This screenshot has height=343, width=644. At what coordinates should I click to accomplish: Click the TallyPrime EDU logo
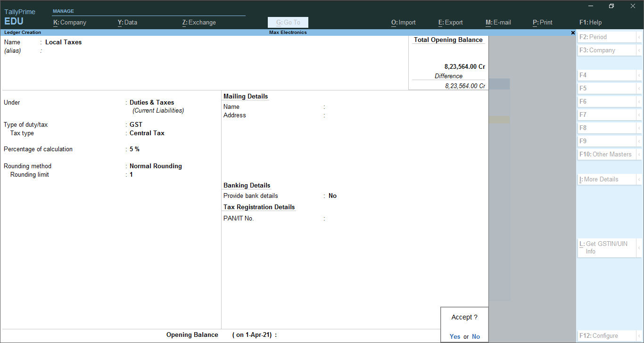click(x=20, y=17)
